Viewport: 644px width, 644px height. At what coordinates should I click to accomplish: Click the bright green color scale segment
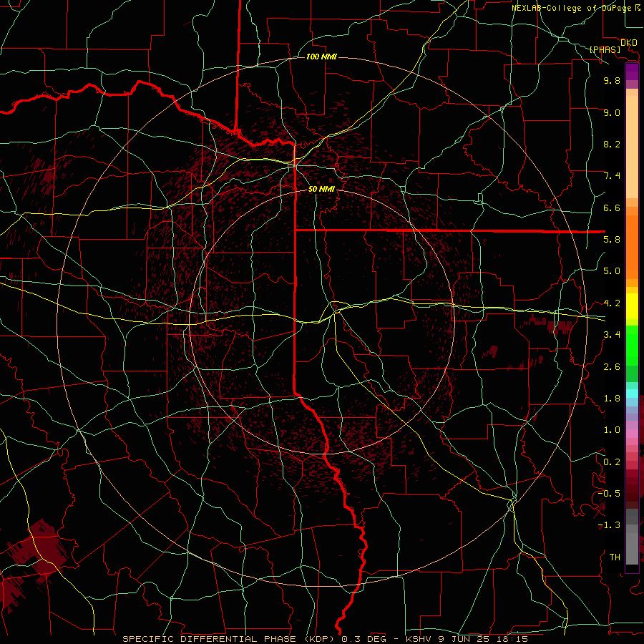[632, 346]
